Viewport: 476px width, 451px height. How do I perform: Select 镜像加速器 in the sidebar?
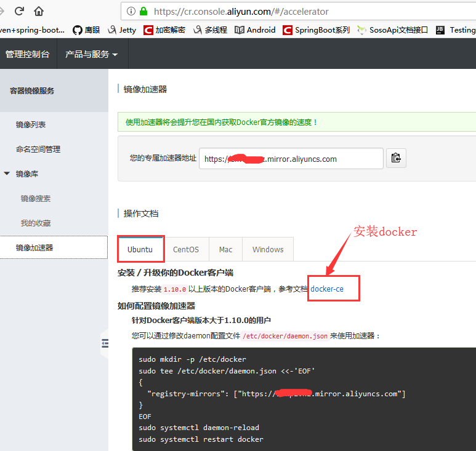coord(54,247)
